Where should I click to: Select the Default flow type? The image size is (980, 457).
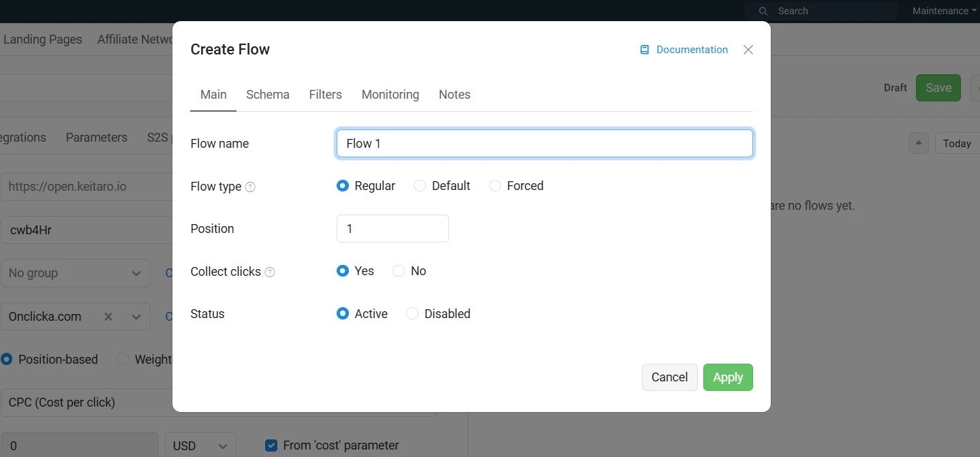coord(420,186)
